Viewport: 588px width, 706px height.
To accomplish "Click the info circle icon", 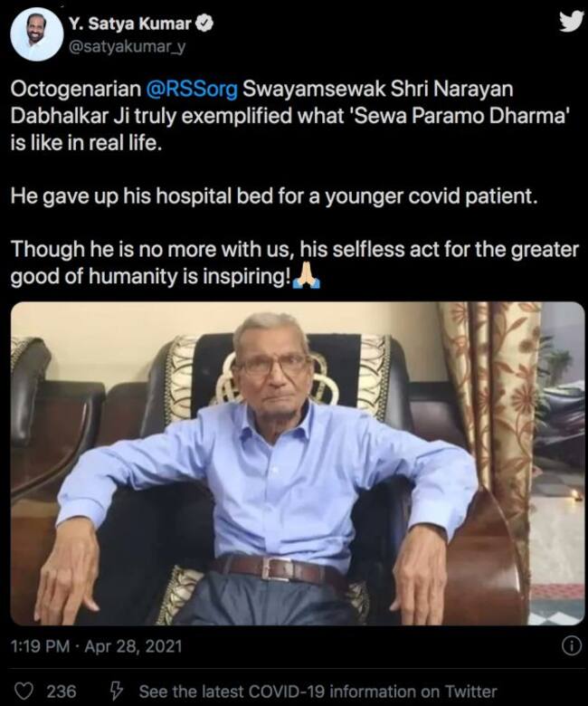I will (x=572, y=646).
